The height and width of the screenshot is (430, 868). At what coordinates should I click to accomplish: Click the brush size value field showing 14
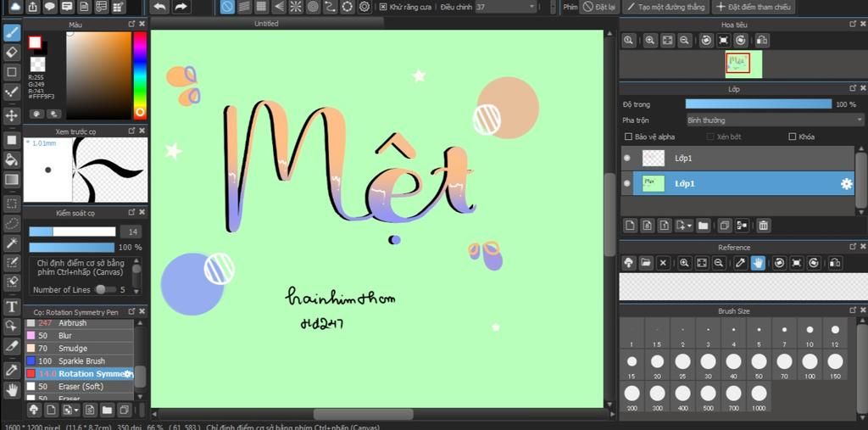(x=131, y=232)
